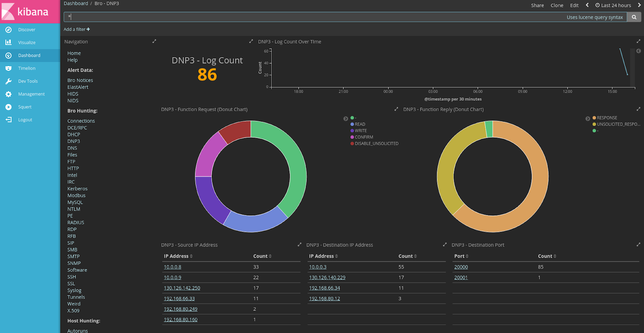This screenshot has width=644, height=333.
Task: Click CONFIRM legend color dot
Action: [352, 137]
